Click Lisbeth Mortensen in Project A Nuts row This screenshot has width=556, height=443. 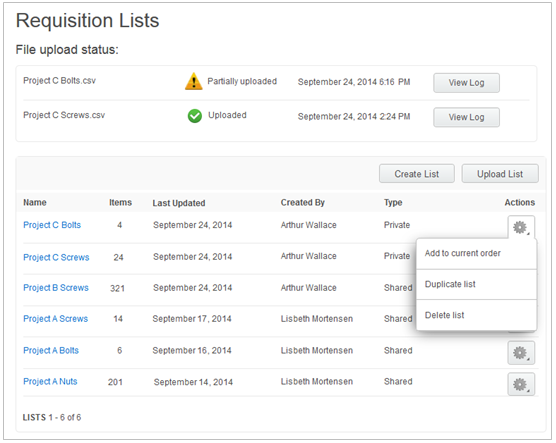(x=317, y=381)
